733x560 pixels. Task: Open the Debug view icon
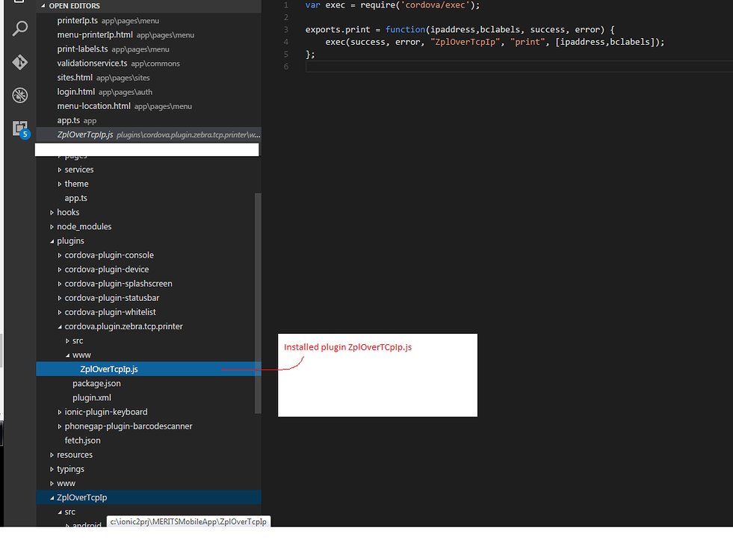(19, 96)
